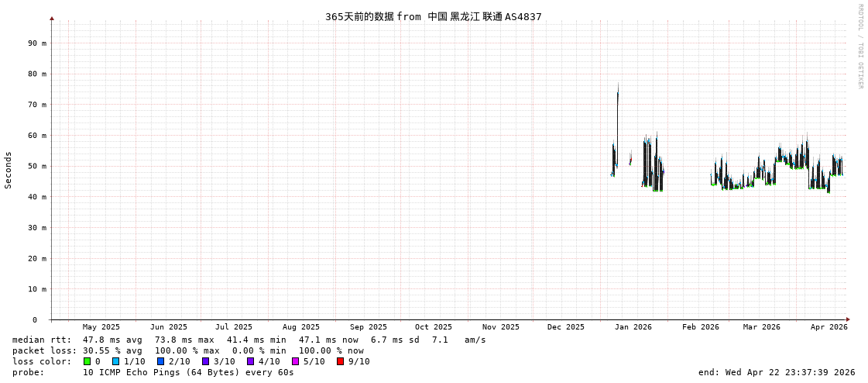Screen dimensions: 868x383
Task: Select the violet 4/10 loss swatch
Action: click(250, 361)
